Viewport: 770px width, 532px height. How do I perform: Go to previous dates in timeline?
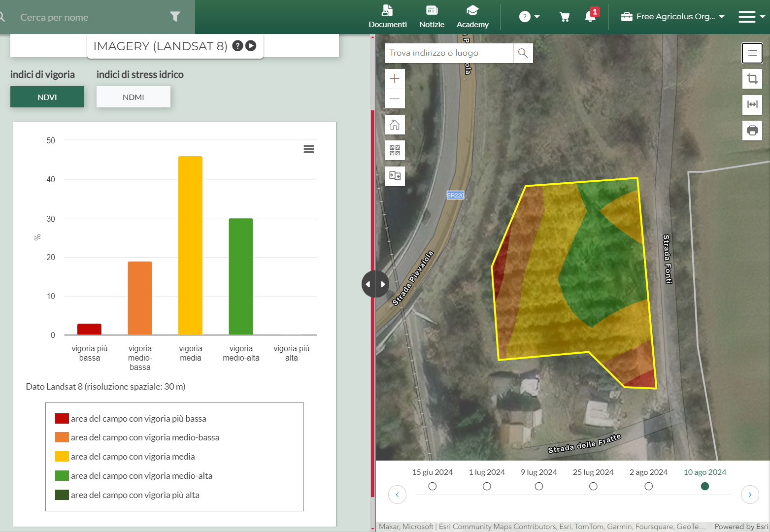pyautogui.click(x=398, y=495)
